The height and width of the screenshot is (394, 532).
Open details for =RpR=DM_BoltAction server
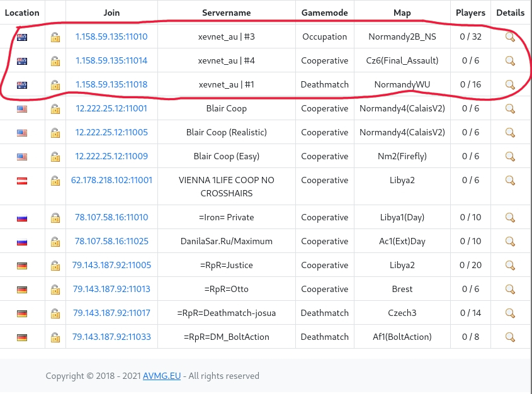point(510,337)
